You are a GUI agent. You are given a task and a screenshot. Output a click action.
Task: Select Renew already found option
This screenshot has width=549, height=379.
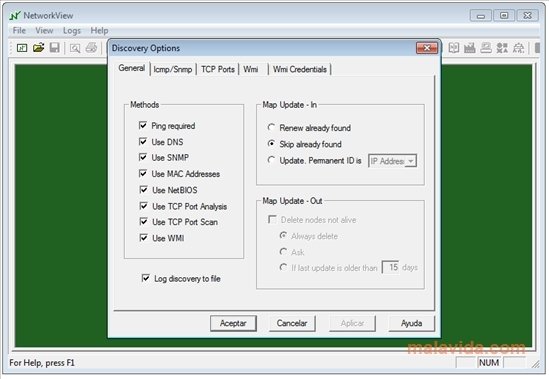271,128
